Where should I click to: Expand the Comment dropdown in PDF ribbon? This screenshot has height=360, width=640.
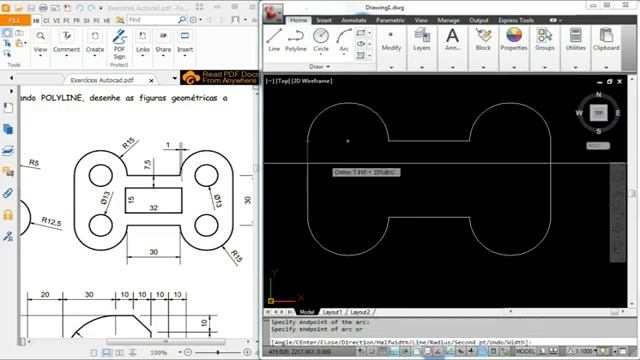[67, 56]
